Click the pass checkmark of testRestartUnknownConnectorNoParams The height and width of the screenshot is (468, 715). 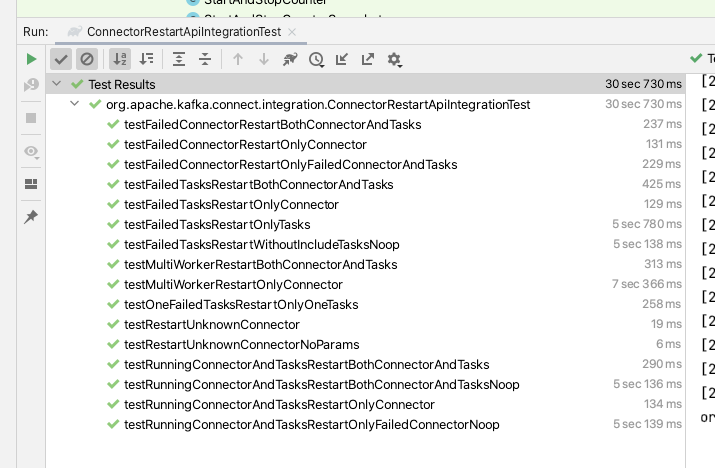(113, 344)
